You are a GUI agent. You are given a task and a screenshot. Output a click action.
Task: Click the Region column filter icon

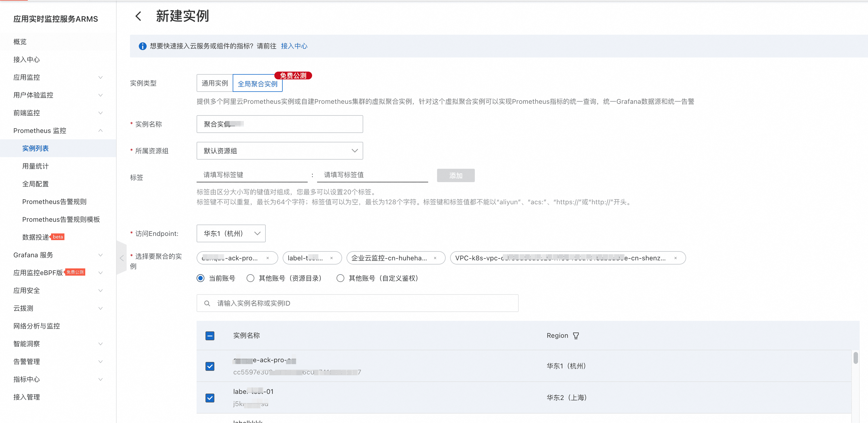click(576, 336)
